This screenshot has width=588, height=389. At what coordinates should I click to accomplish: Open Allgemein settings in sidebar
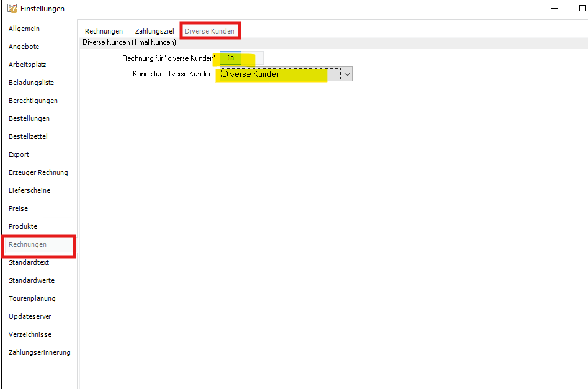(24, 29)
